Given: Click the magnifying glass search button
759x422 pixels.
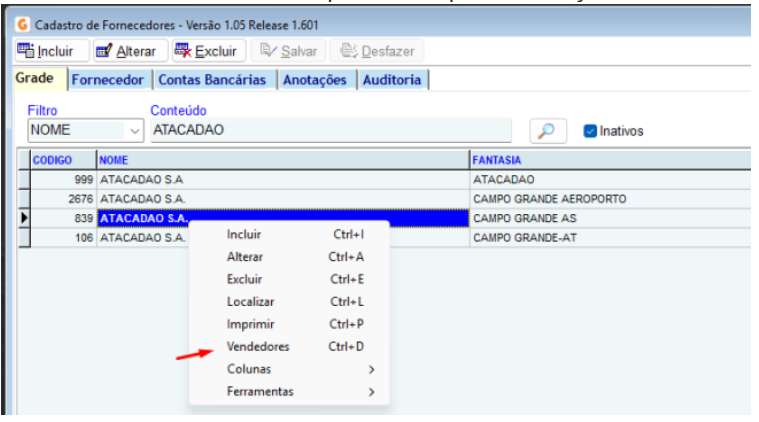Looking at the screenshot, I should pos(548,131).
